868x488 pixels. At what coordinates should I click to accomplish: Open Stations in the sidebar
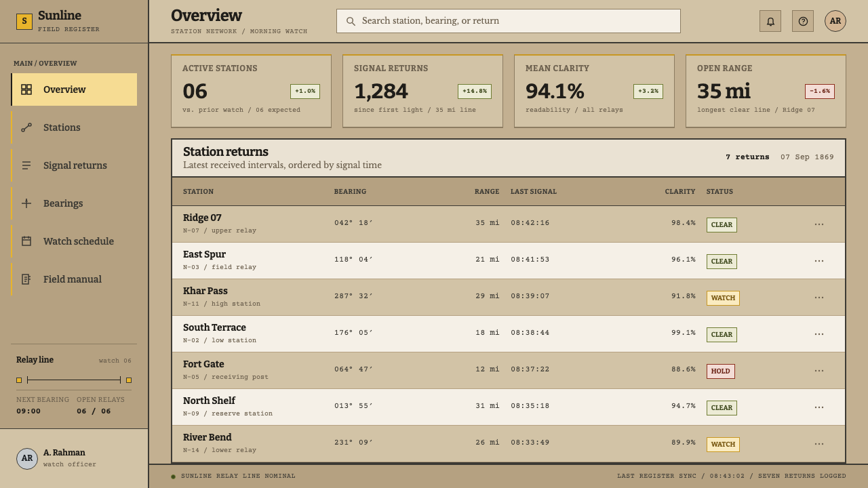tap(74, 127)
